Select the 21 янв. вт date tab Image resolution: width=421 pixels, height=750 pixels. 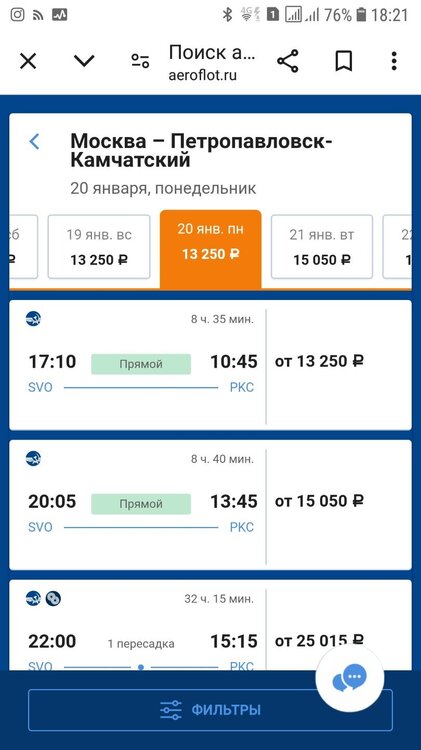[x=322, y=247]
